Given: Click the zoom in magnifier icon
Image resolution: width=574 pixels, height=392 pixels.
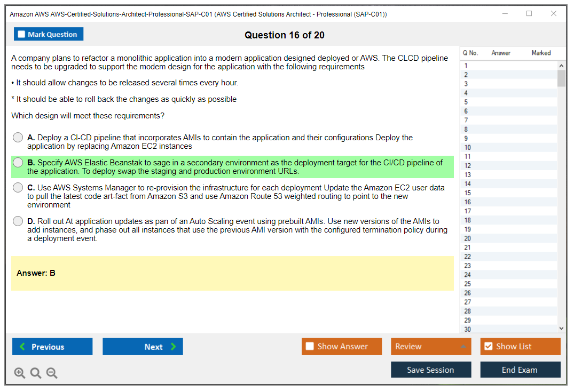Looking at the screenshot, I should 20,373.
